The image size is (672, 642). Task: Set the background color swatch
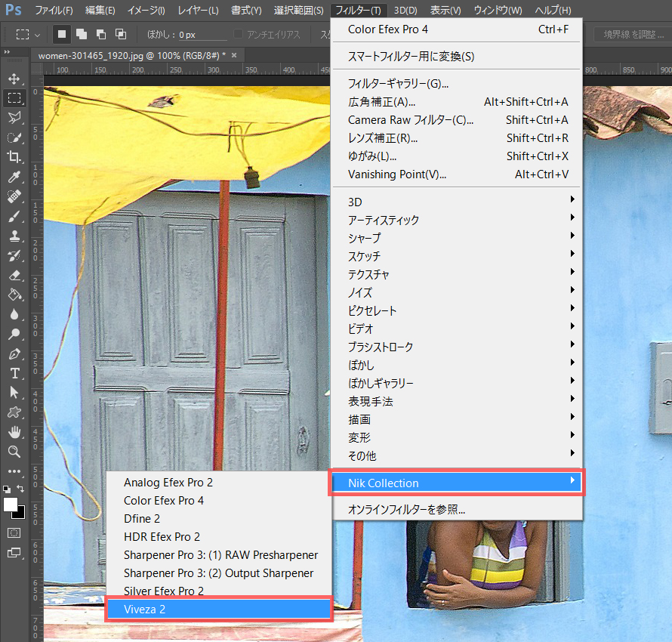coord(20,514)
